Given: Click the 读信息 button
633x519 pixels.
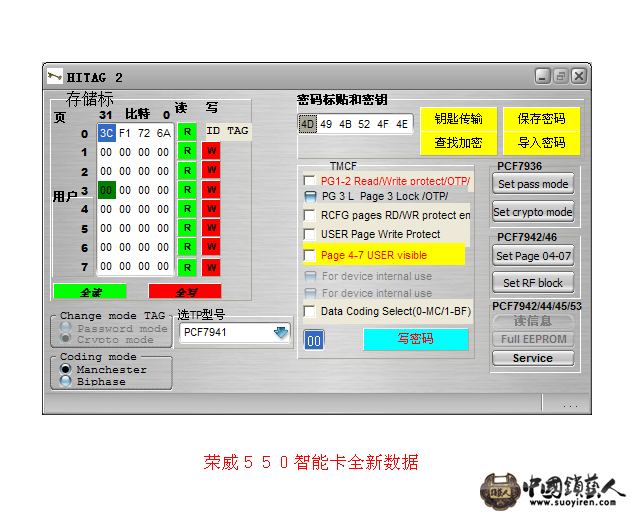Looking at the screenshot, I should pyautogui.click(x=533, y=321).
